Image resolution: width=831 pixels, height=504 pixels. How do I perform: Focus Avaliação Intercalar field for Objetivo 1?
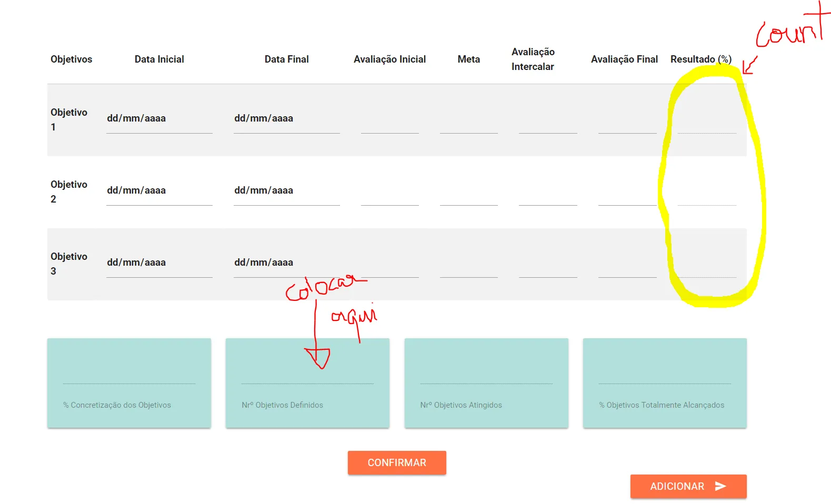(x=548, y=119)
